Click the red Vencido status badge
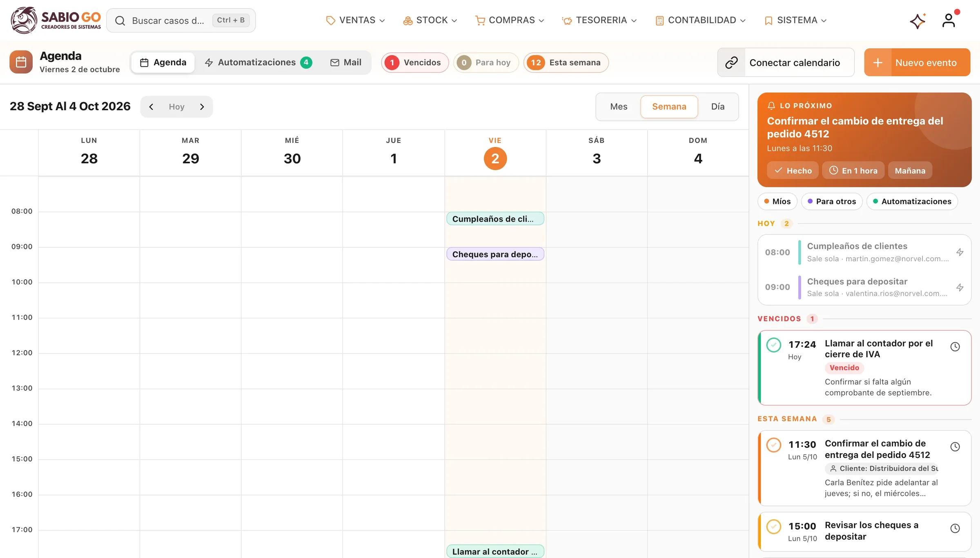The image size is (980, 558). [x=844, y=368]
